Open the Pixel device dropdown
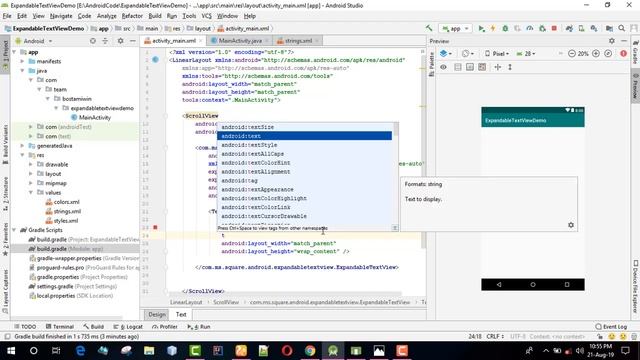The width and height of the screenshot is (640, 360). tap(497, 53)
